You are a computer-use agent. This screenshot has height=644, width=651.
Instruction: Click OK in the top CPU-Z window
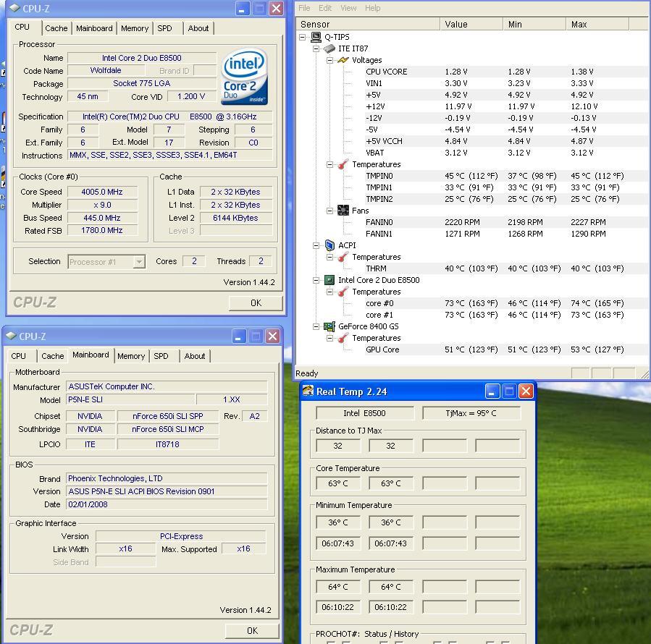256,303
